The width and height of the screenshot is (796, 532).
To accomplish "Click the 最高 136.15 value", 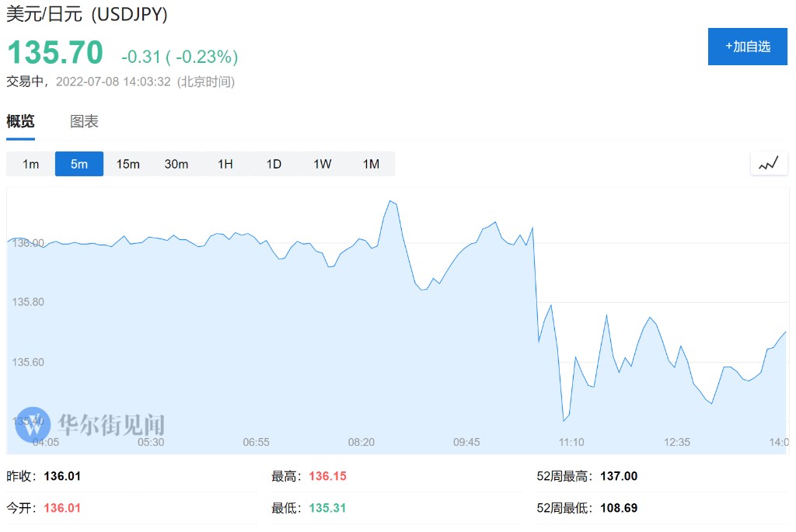I will click(x=327, y=476).
